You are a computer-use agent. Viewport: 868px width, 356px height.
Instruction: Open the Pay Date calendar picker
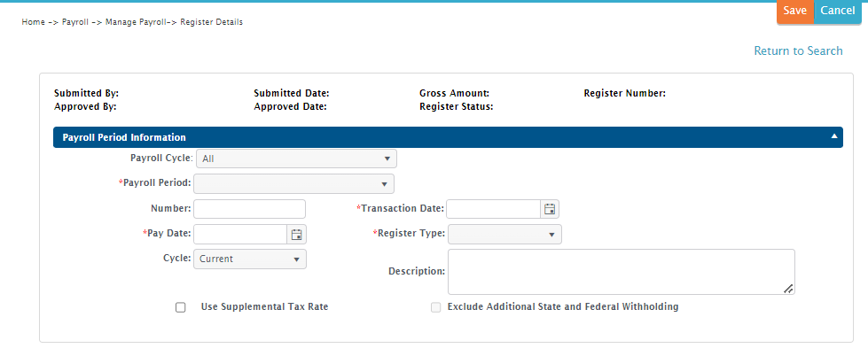click(x=297, y=235)
